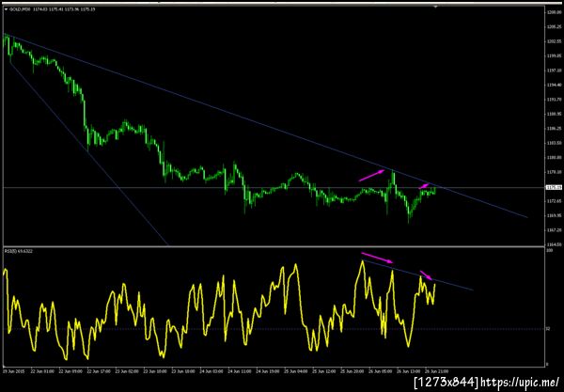
Task: Select the long magenta arrow above price peak
Action: (372, 175)
